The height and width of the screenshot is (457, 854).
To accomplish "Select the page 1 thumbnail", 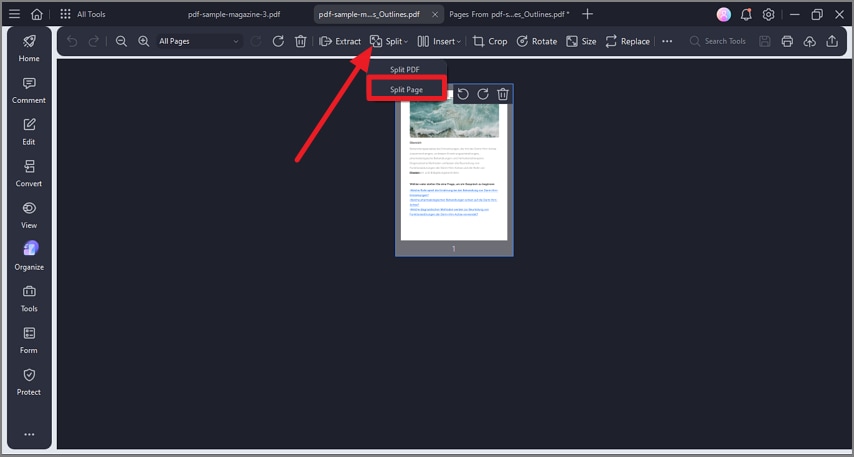I will point(454,172).
